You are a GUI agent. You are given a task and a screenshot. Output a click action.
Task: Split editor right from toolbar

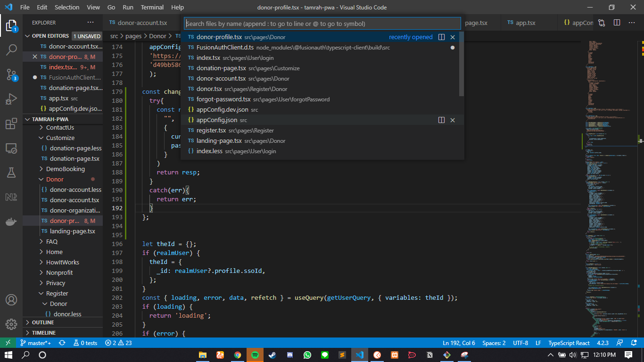[617, 23]
